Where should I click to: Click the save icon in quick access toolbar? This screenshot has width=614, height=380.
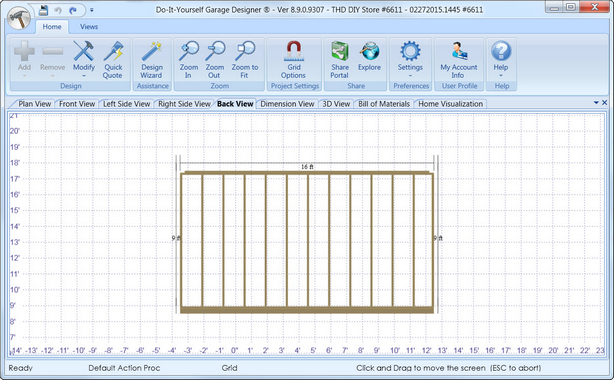click(43, 10)
